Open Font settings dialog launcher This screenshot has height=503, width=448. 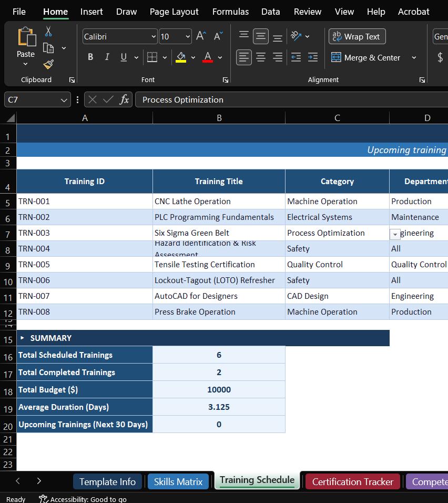pos(226,80)
